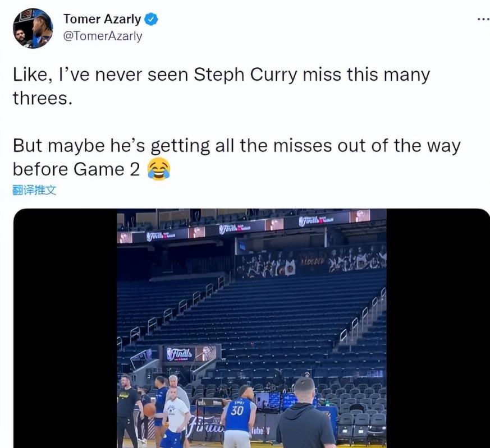Open the @TomerAzarly handle link
The image size is (490, 448).
103,36
